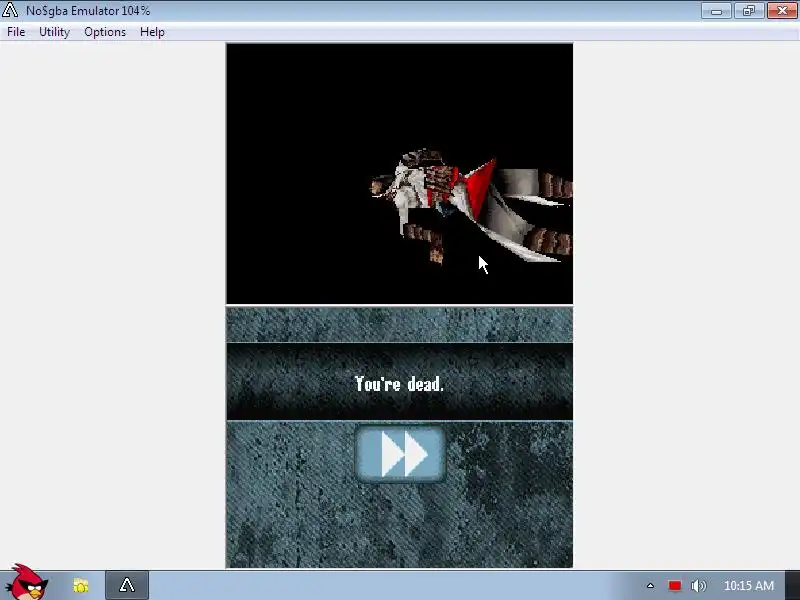
Task: Open the Angry Birds start button
Action: (x=28, y=583)
